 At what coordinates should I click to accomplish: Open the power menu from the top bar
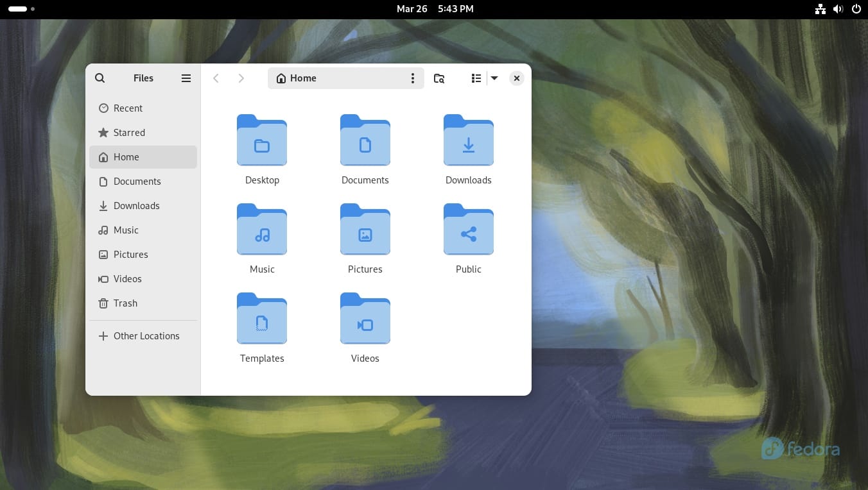tap(856, 9)
